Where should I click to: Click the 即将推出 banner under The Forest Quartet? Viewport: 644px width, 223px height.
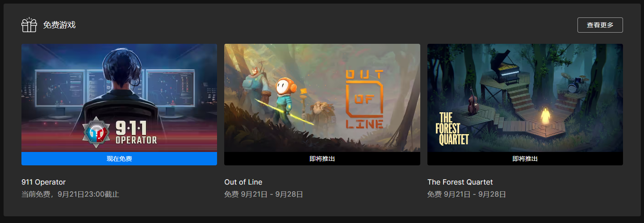click(525, 159)
